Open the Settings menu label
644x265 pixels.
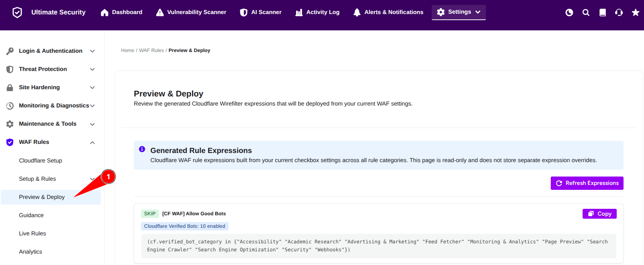click(x=459, y=12)
